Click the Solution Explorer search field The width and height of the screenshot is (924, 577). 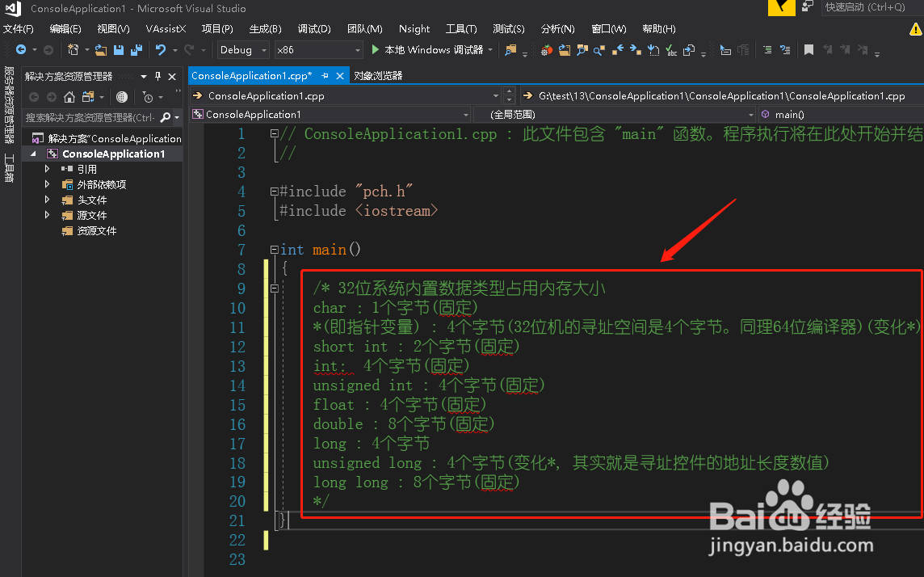coord(90,117)
